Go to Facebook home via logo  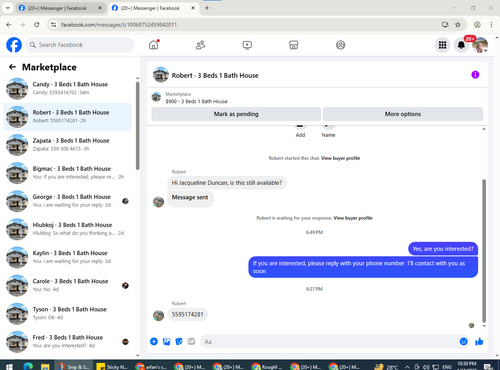click(14, 45)
